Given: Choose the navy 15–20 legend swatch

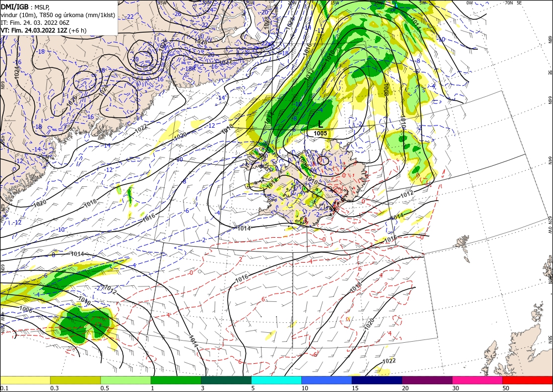Looking at the screenshot, I should (377, 380).
